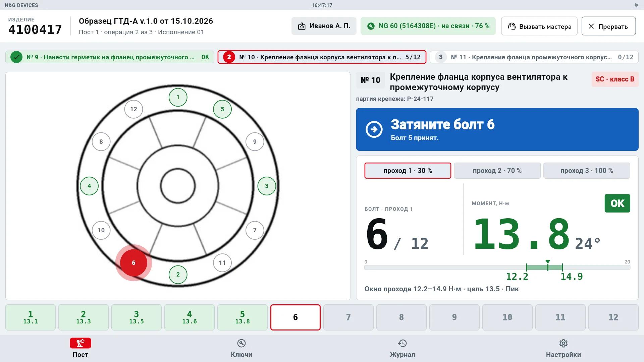
Task: Click NG 60 wrench connection status
Action: click(x=428, y=26)
